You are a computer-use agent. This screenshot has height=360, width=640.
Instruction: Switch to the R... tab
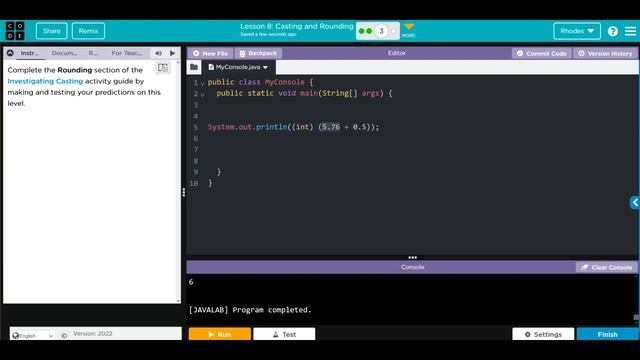tap(93, 53)
